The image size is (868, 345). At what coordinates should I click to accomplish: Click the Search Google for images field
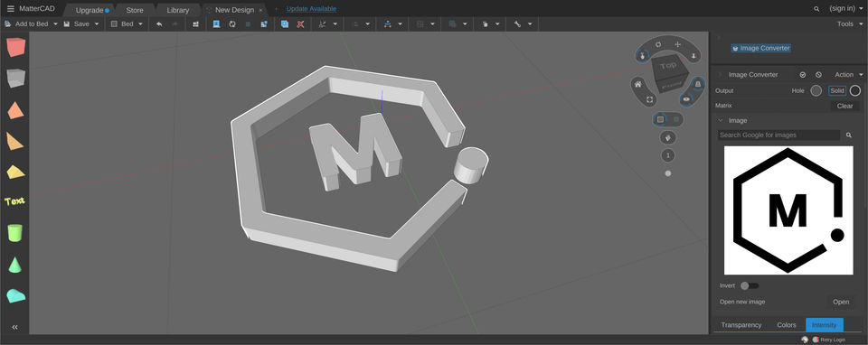click(778, 135)
